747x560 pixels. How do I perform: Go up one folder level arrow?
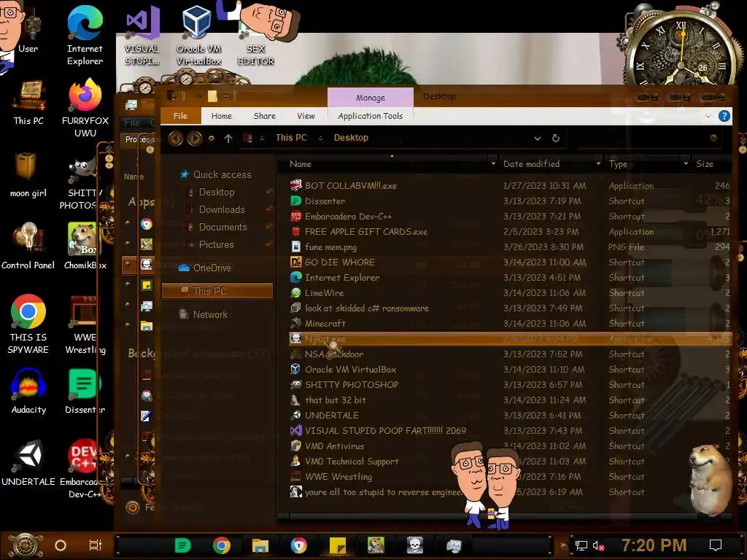228,138
